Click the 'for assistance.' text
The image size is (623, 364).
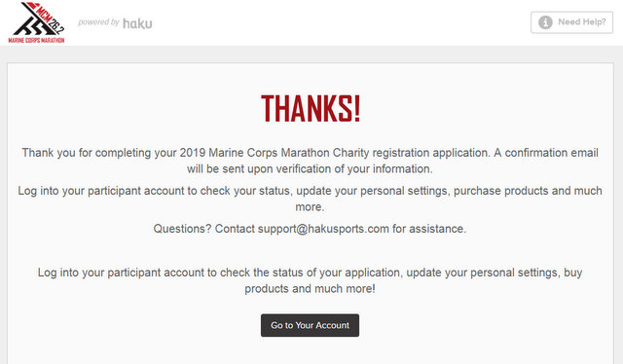(x=429, y=229)
